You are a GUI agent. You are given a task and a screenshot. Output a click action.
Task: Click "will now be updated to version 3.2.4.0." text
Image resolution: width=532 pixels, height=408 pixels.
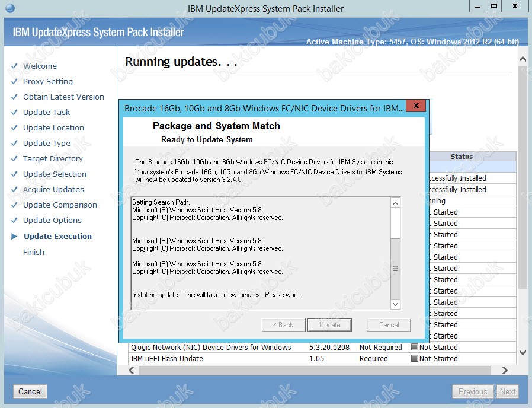188,180
